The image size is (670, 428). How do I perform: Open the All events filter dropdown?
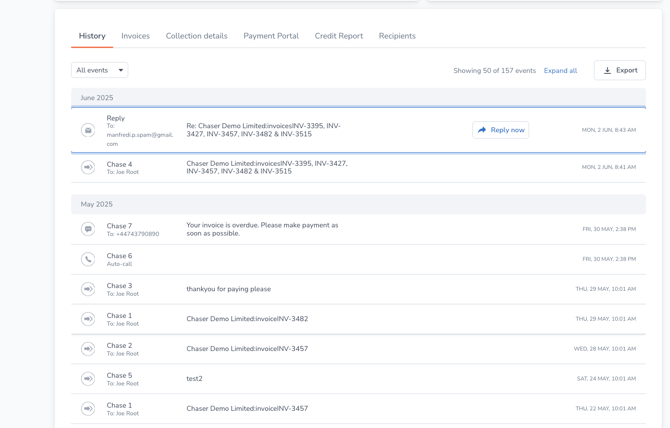click(99, 70)
